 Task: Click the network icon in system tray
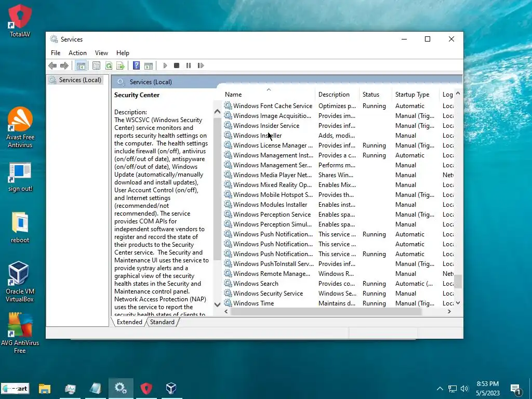(453, 389)
